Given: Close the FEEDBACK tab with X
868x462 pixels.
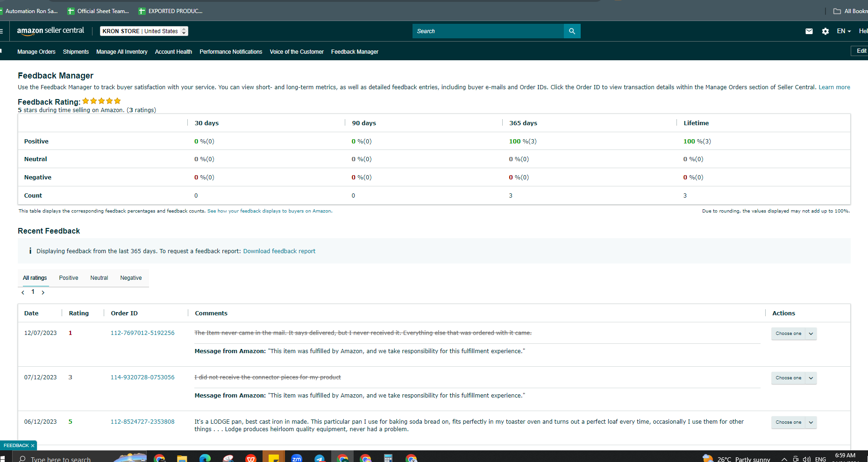Looking at the screenshot, I should tap(32, 446).
